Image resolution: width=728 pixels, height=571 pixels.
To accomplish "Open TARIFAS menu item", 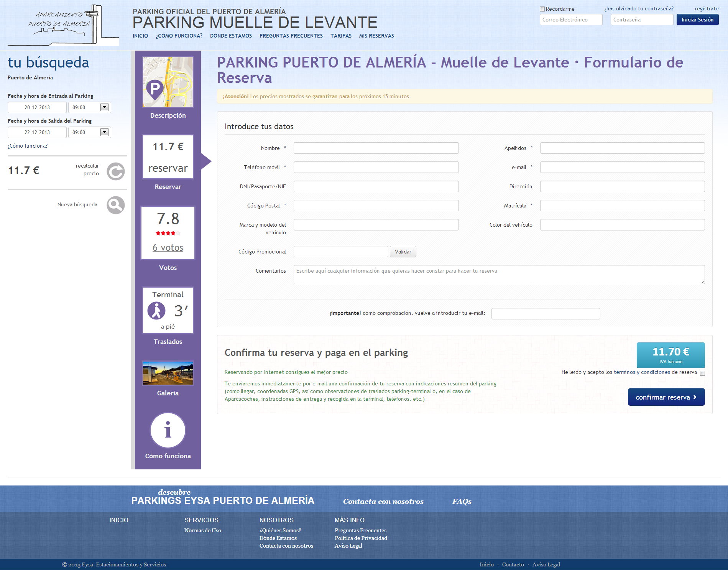I will click(x=341, y=36).
